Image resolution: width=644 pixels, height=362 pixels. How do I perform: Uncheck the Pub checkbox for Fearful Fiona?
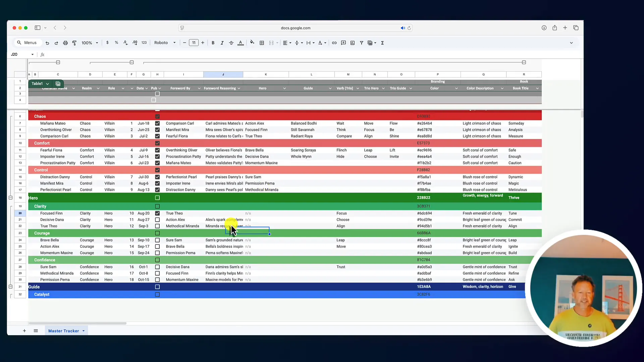tap(157, 150)
